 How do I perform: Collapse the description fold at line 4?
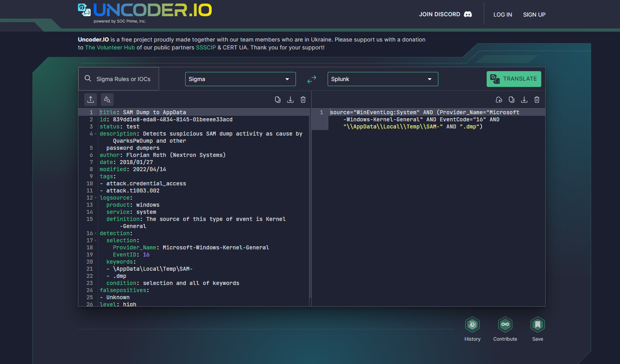pyautogui.click(x=96, y=134)
